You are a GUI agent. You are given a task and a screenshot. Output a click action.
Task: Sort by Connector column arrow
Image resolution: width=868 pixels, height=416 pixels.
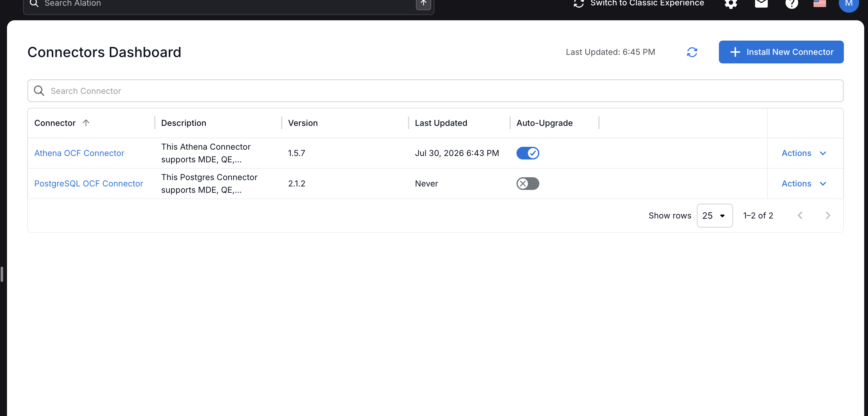(86, 123)
